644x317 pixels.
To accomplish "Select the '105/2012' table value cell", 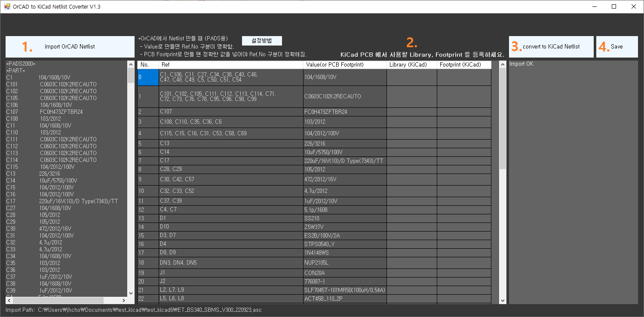I will [345, 169].
